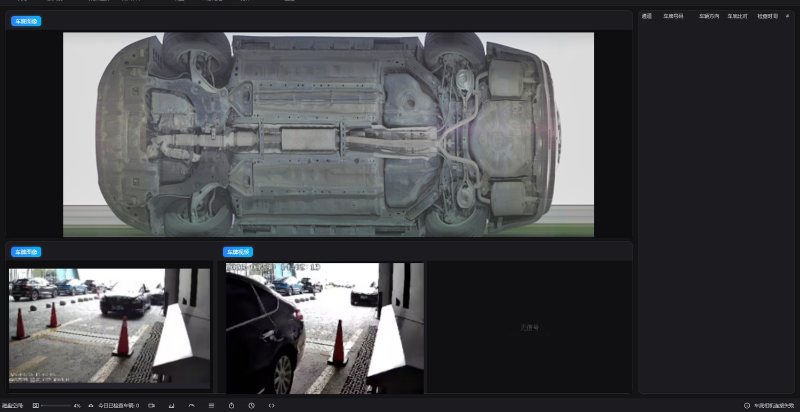Click the blue label above the left camera feed
The width and height of the screenshot is (800, 412).
click(x=26, y=252)
